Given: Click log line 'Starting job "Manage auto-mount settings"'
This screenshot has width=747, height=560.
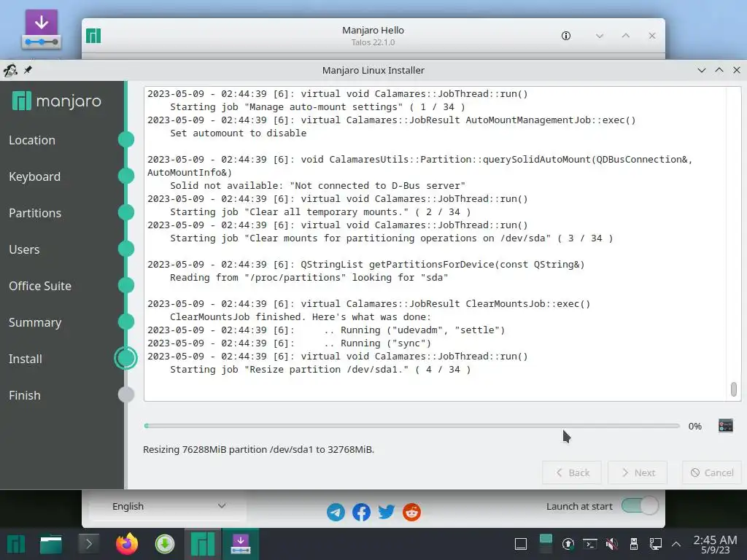Looking at the screenshot, I should (x=317, y=107).
